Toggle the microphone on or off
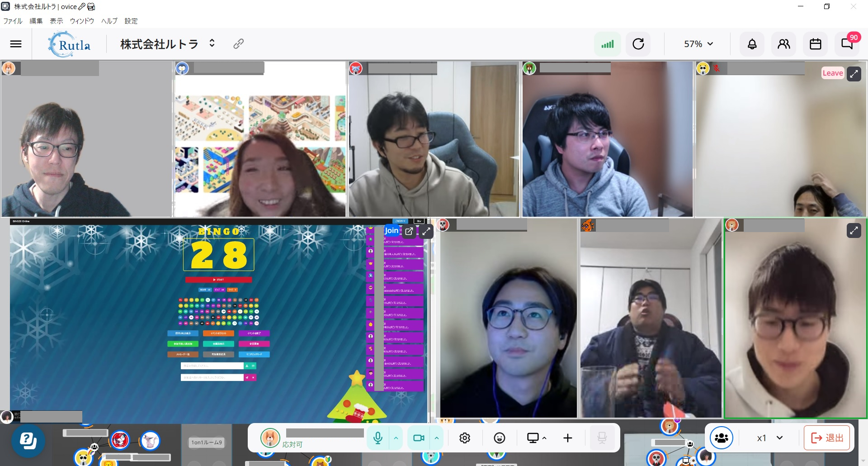The image size is (868, 466). [x=378, y=438]
